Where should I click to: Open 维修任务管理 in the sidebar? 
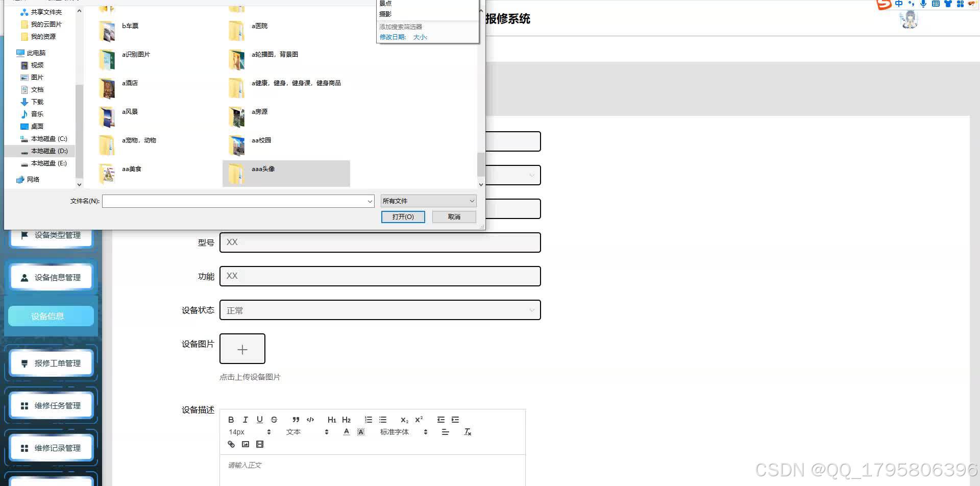click(51, 405)
